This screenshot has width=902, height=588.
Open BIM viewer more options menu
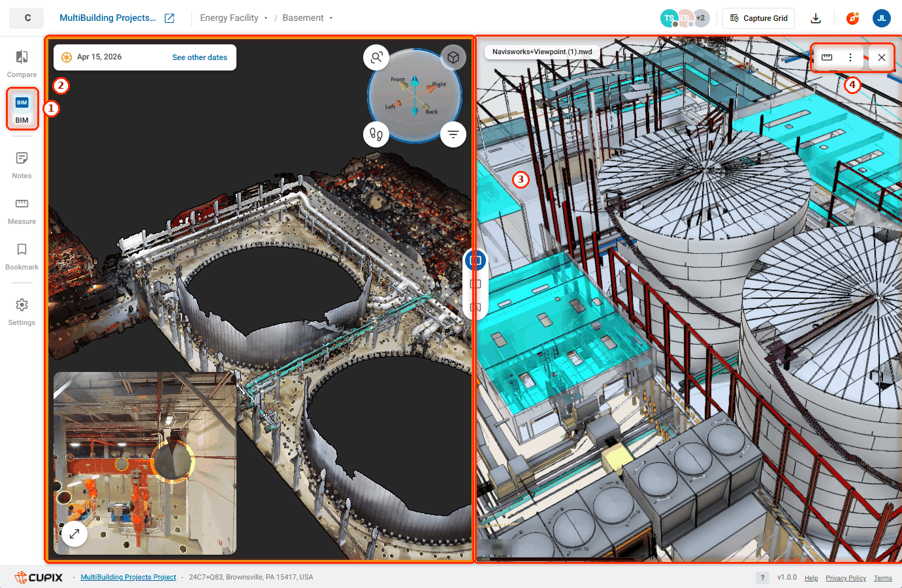point(850,57)
